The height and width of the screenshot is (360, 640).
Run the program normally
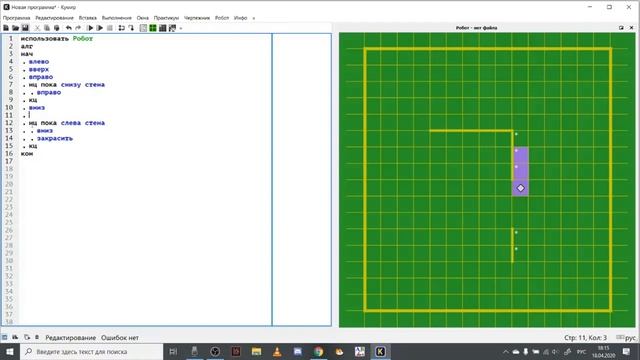click(x=90, y=28)
